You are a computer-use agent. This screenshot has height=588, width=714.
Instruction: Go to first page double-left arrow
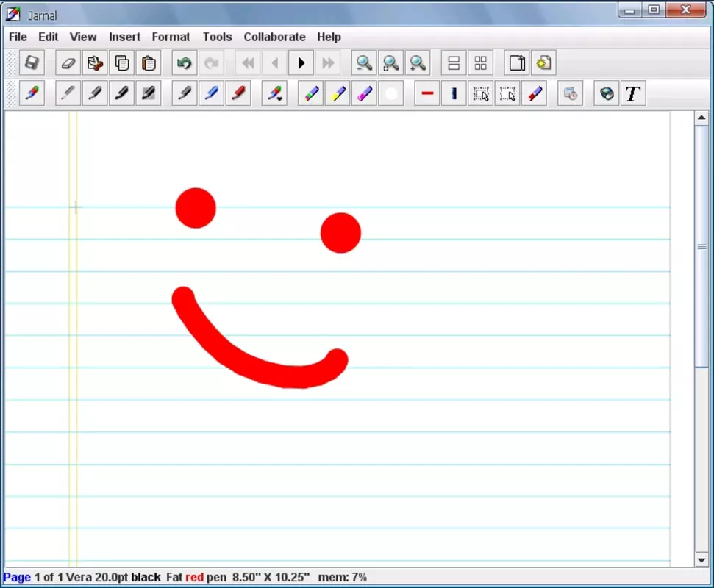(x=248, y=62)
